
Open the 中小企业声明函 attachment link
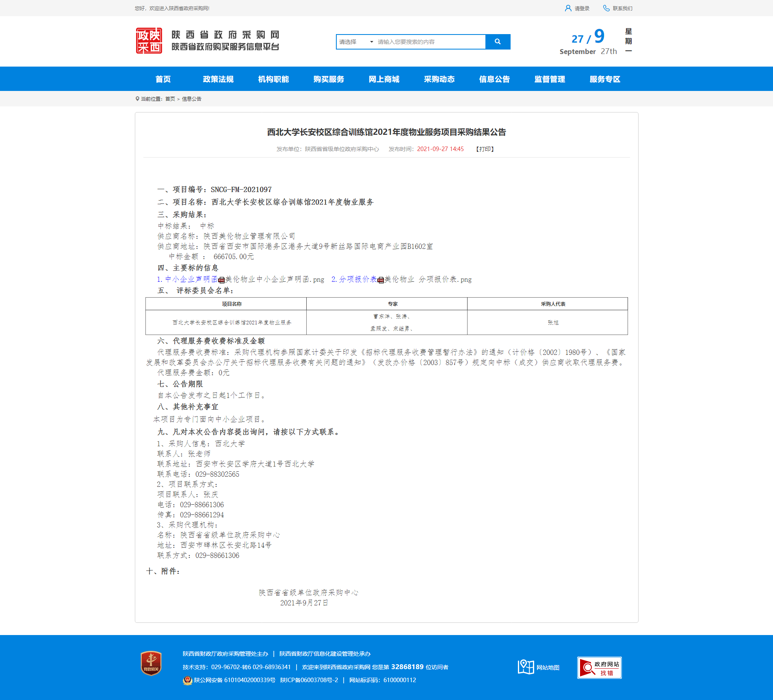tap(191, 279)
